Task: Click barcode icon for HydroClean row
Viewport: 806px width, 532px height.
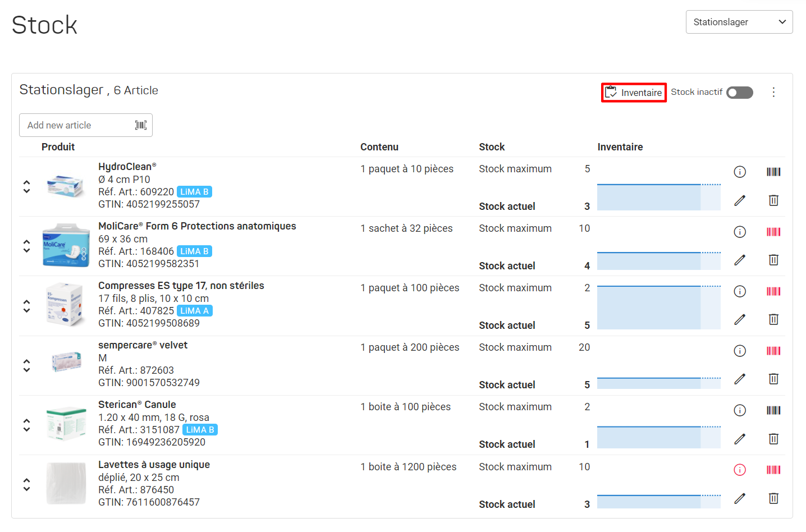Action: coord(773,172)
